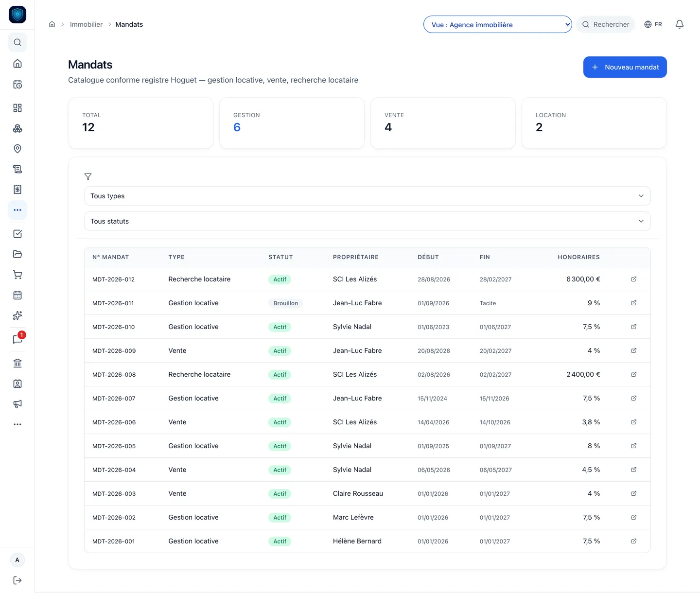
Task: Open the megaphone icon in the sidebar
Action: coord(17,404)
